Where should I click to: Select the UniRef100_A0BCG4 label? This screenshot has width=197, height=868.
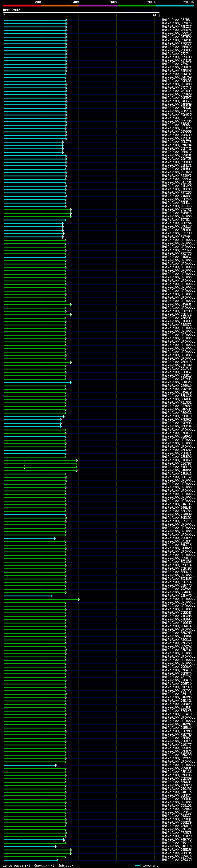(x=177, y=426)
